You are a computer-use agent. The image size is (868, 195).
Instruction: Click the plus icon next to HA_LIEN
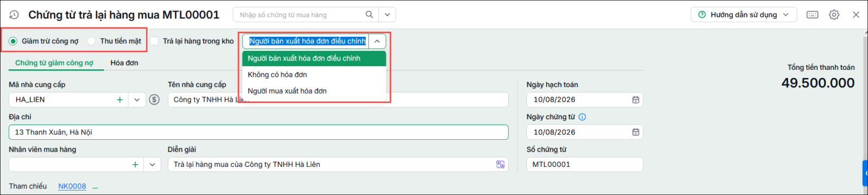click(x=119, y=100)
